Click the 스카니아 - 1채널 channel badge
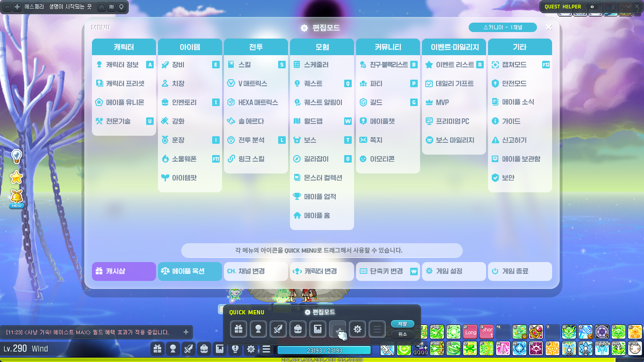Image resolution: width=644 pixels, height=362 pixels. click(x=503, y=27)
